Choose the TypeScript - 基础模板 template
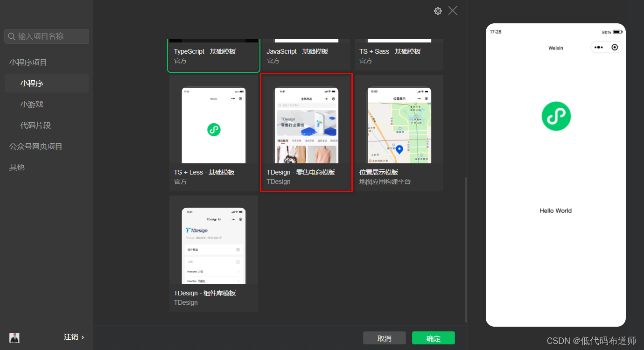This screenshot has height=350, width=644. [x=214, y=56]
